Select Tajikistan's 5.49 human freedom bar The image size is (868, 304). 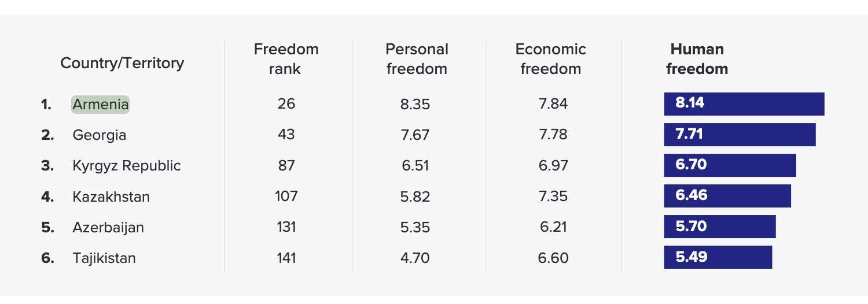pyautogui.click(x=718, y=257)
